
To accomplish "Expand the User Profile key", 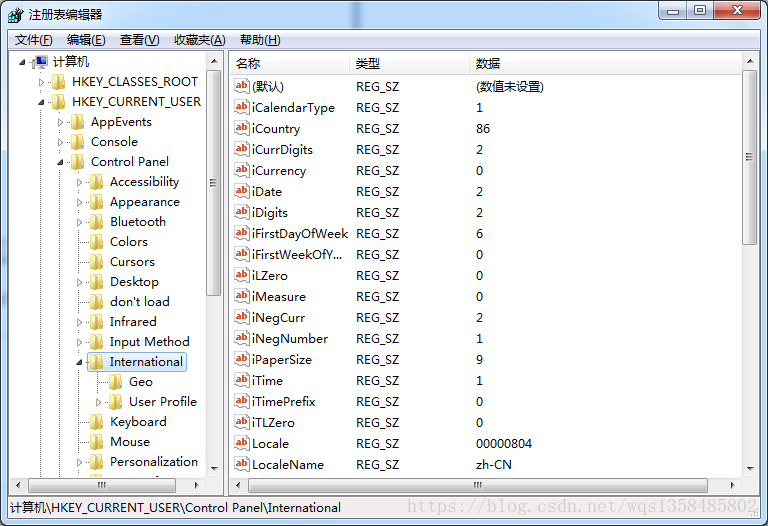I will (98, 402).
